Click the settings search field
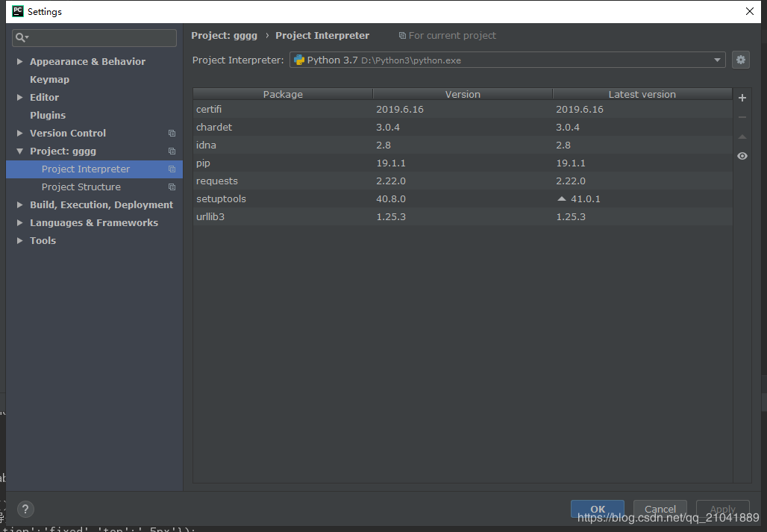 pyautogui.click(x=94, y=37)
